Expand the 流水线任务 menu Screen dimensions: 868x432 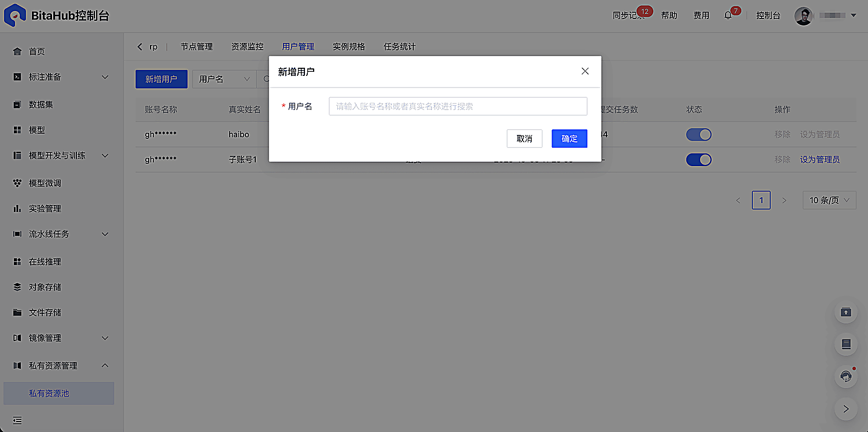[105, 234]
